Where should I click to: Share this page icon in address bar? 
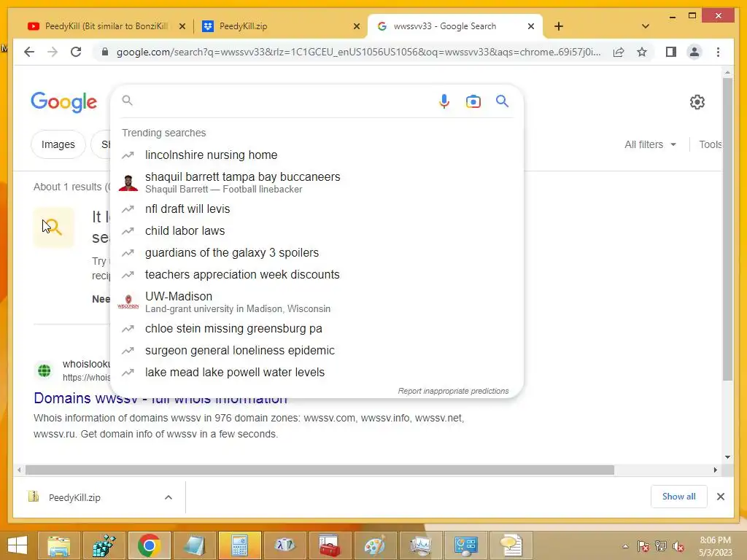click(x=619, y=52)
